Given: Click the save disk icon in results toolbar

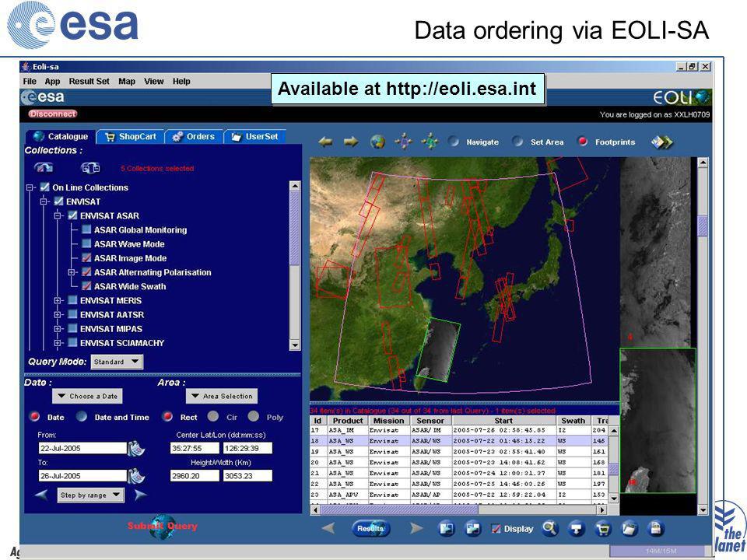Looking at the screenshot, I should tap(655, 529).
